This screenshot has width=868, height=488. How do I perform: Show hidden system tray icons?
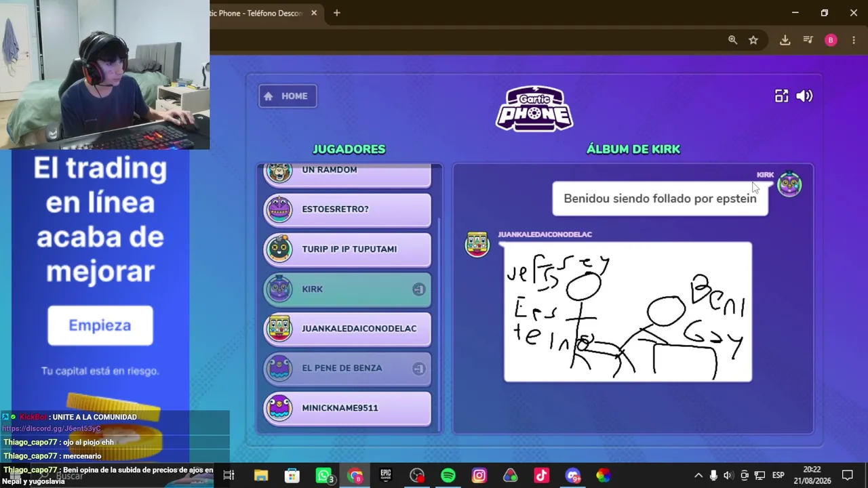point(698,476)
